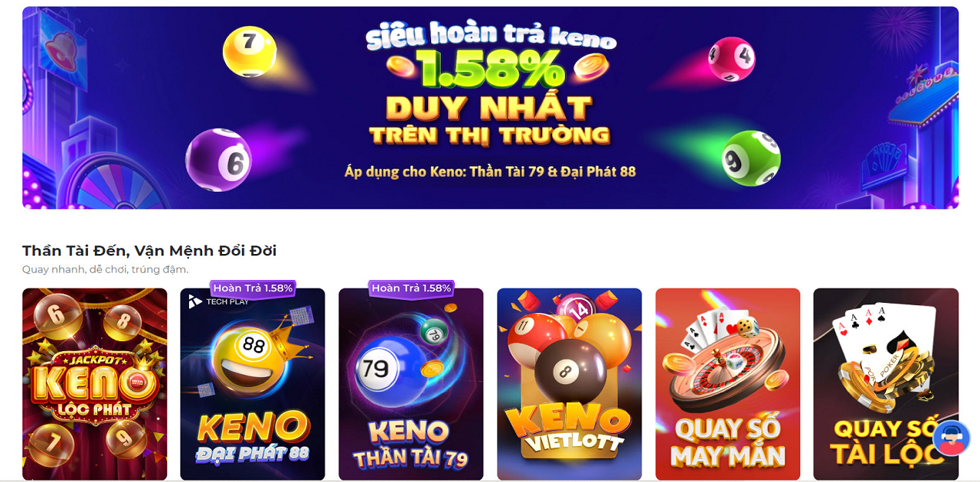The image size is (980, 482).
Task: Launch the Keno Thần Tài 79 game
Action: (x=411, y=384)
